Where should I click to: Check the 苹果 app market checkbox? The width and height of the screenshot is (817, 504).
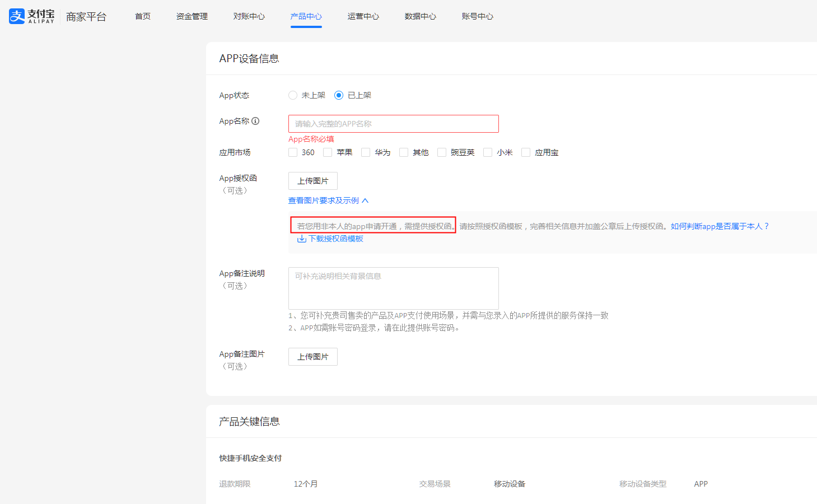[328, 152]
